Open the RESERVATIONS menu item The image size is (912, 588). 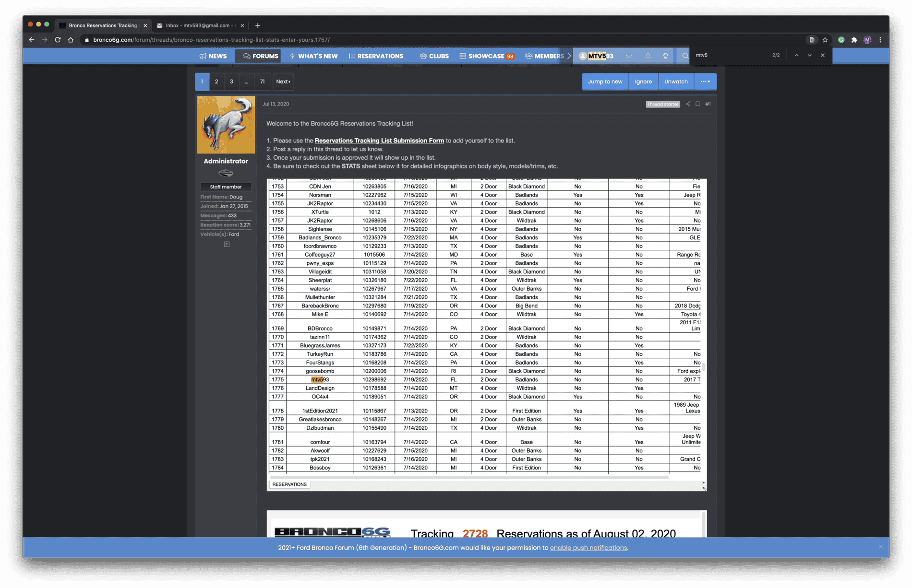[376, 56]
